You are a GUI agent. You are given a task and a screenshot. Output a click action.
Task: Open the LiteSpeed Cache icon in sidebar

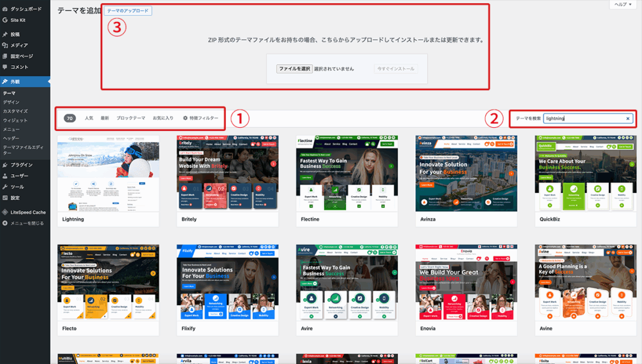pyautogui.click(x=5, y=212)
